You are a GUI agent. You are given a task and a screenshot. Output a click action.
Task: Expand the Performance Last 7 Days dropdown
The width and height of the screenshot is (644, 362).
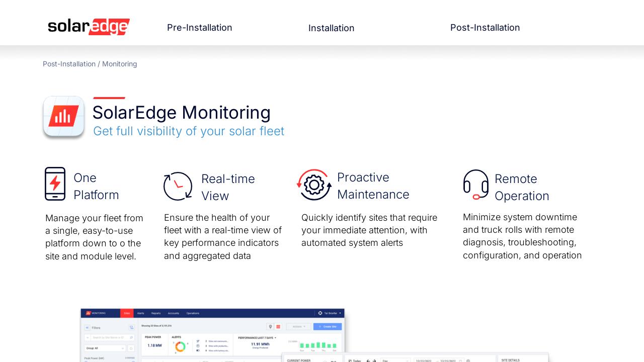275,337
